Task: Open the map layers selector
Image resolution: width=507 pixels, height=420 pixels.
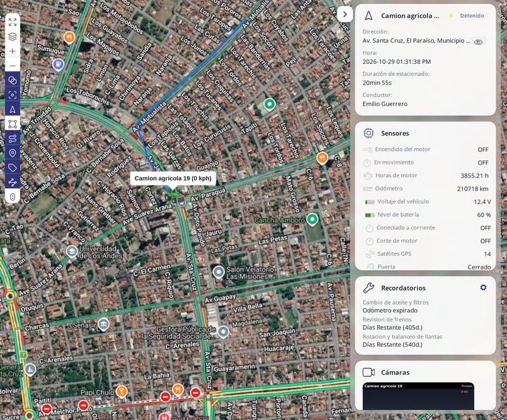Action: click(12, 37)
